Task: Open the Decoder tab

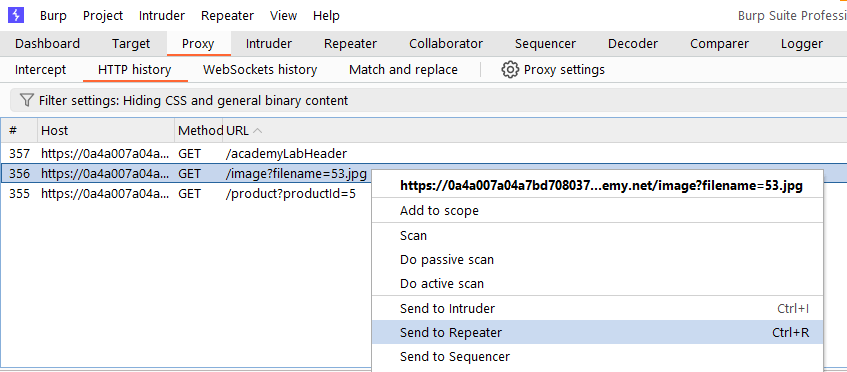Action: point(633,44)
